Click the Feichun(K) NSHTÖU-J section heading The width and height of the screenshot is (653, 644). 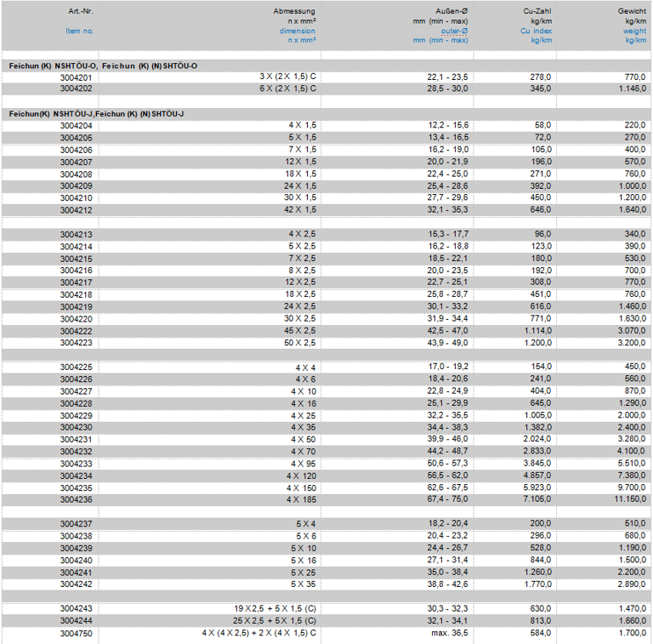click(96, 114)
